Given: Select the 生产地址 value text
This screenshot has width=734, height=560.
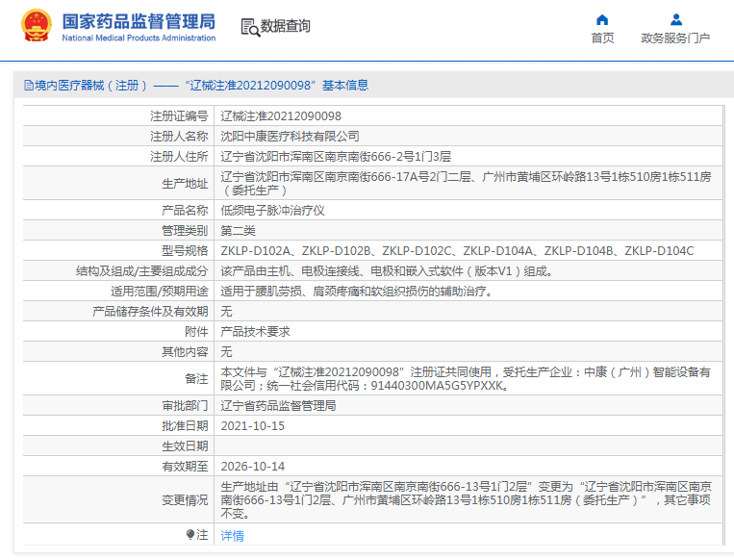Looking at the screenshot, I should point(466,183).
